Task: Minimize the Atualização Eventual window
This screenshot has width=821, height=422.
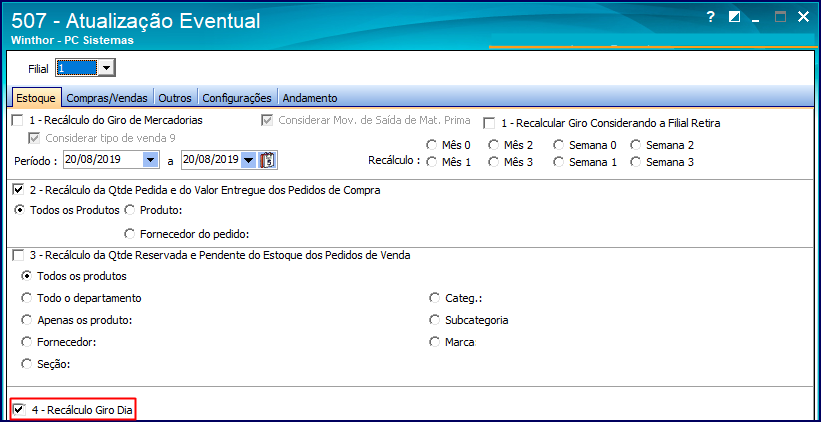Action: (x=756, y=20)
